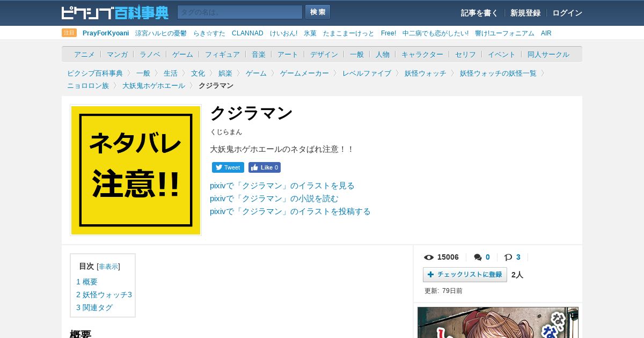Open the pixiv works count icon
This screenshot has width=644, height=338.
pyautogui.click(x=508, y=258)
